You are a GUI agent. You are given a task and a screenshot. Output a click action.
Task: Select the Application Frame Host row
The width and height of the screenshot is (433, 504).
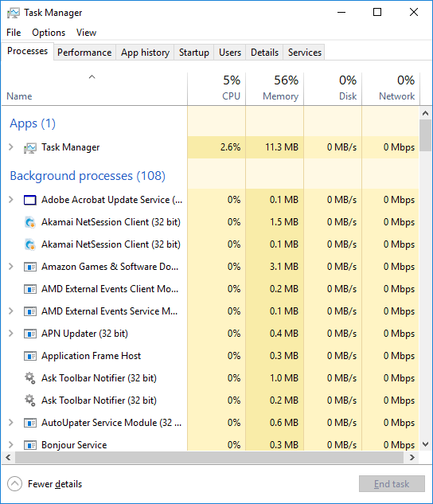pyautogui.click(x=210, y=356)
